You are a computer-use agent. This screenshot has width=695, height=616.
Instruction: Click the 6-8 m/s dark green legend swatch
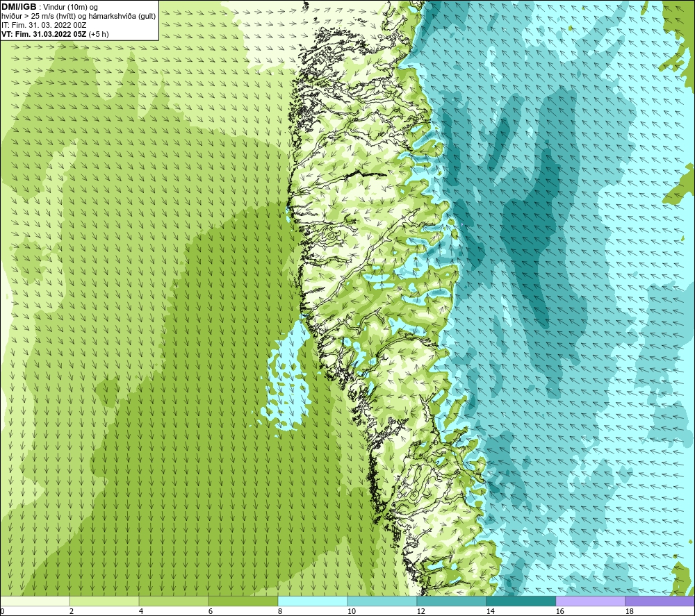243,601
